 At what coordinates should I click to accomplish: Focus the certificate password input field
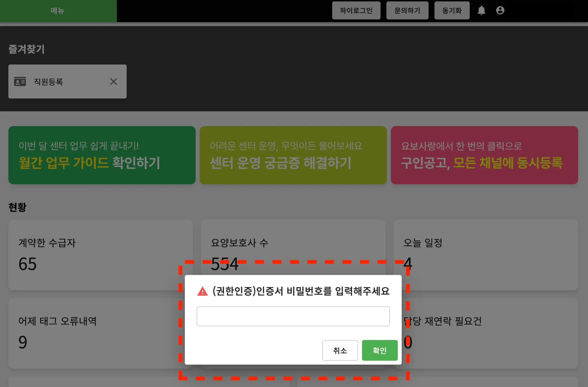(x=293, y=316)
